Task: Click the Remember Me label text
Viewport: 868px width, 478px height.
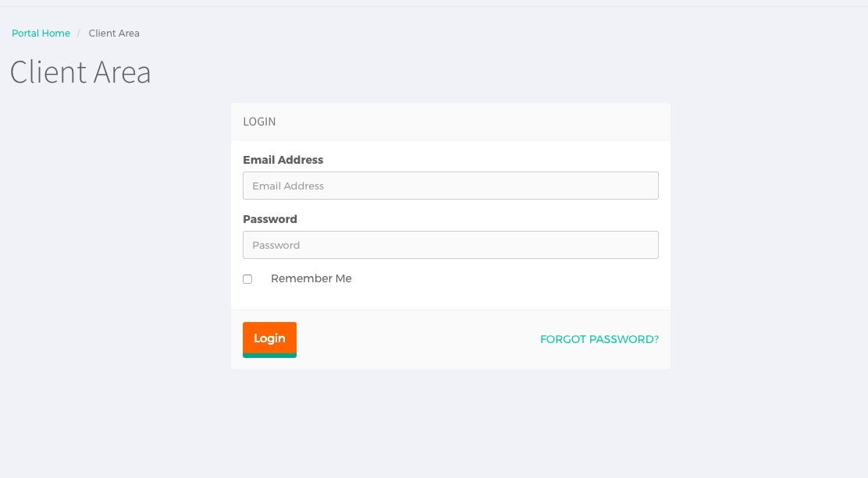Action: coord(311,279)
